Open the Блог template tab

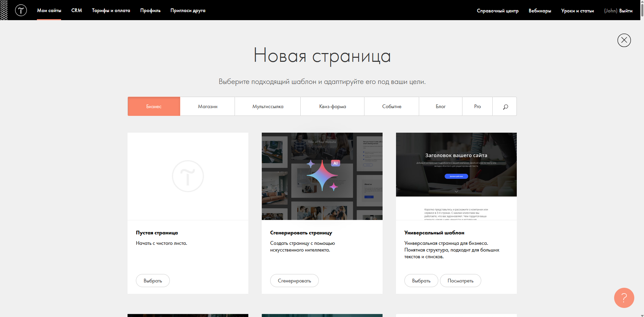(x=440, y=106)
